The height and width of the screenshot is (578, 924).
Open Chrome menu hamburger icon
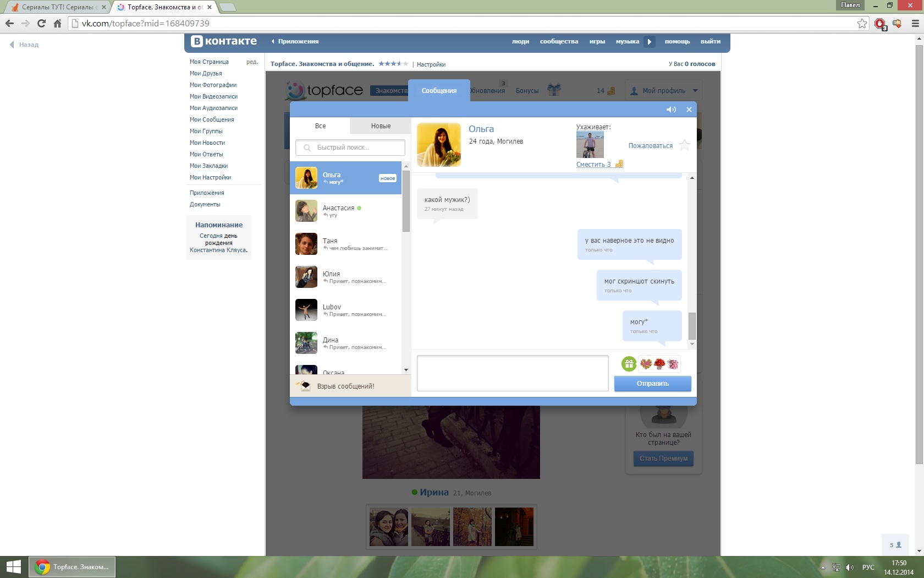[x=915, y=24]
